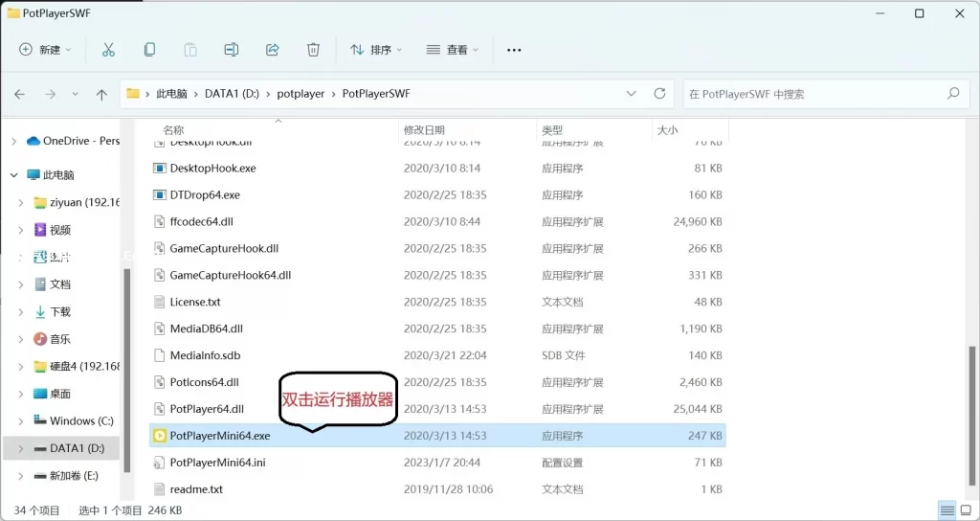Click the Copy icon in toolbar
The image size is (980, 521).
coord(149,50)
